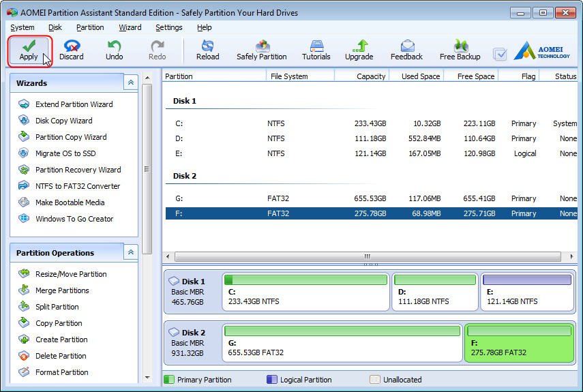Click the Apply toolbar icon
Viewport: 583px width, 392px height.
(29, 50)
